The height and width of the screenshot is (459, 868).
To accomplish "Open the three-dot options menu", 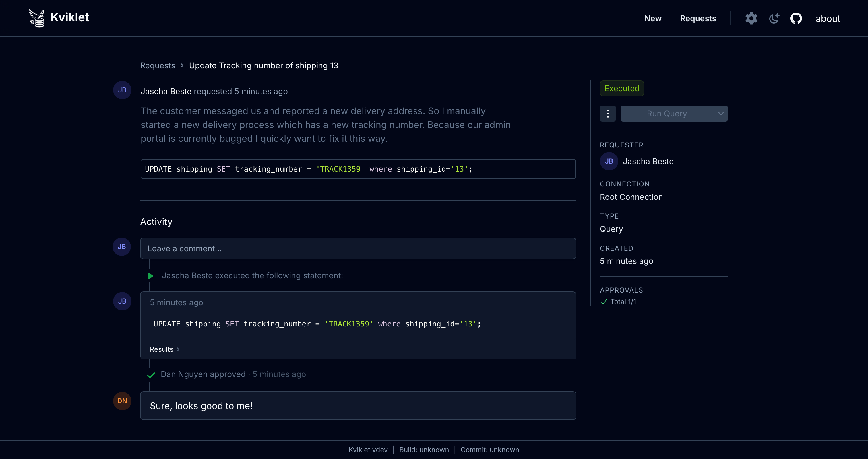I will click(x=608, y=114).
